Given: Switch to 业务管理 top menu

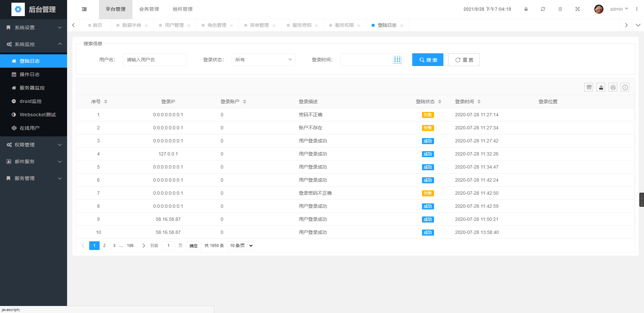Looking at the screenshot, I should tap(149, 9).
